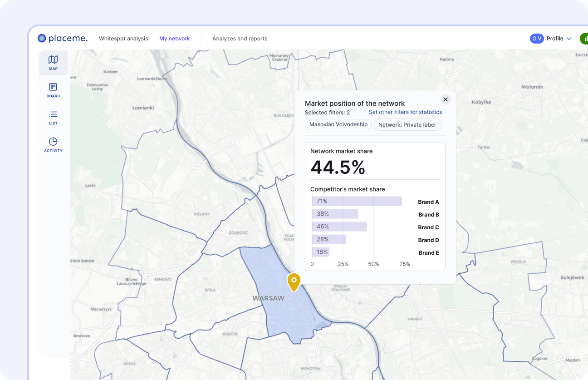Viewport: 588px width, 380px height.
Task: Click the Bemowo label on the map
Action: click(163, 279)
